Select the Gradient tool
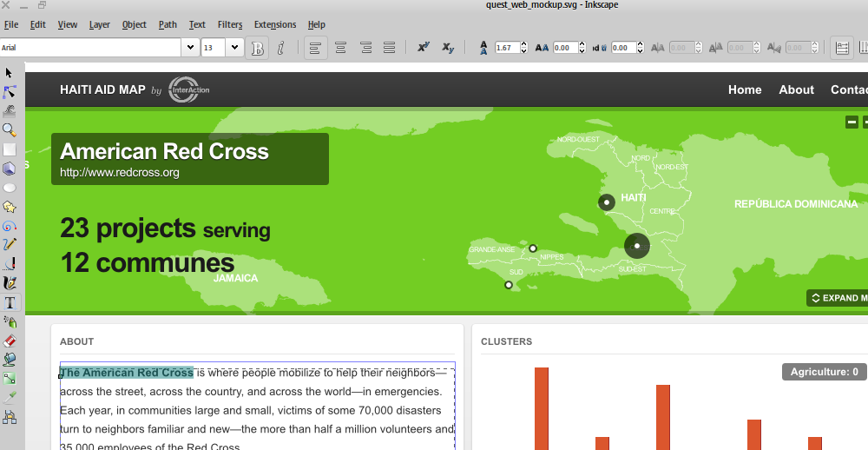Image resolution: width=868 pixels, height=450 pixels. (9, 379)
